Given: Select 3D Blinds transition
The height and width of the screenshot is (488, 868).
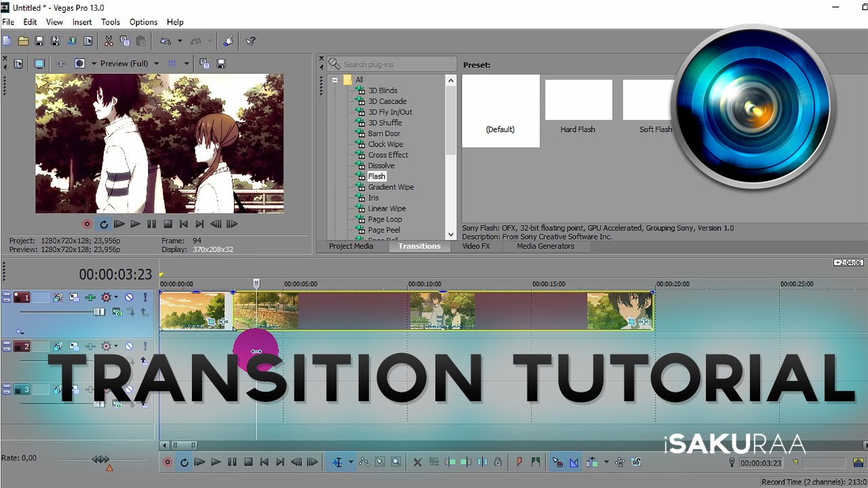Looking at the screenshot, I should (382, 91).
